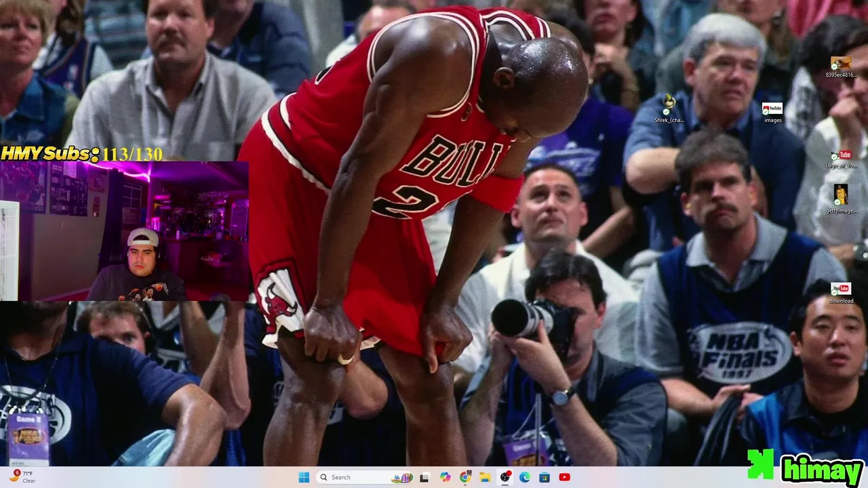Select the 'images' desktop file
Viewport: 868px width, 488px height.
[x=772, y=113]
